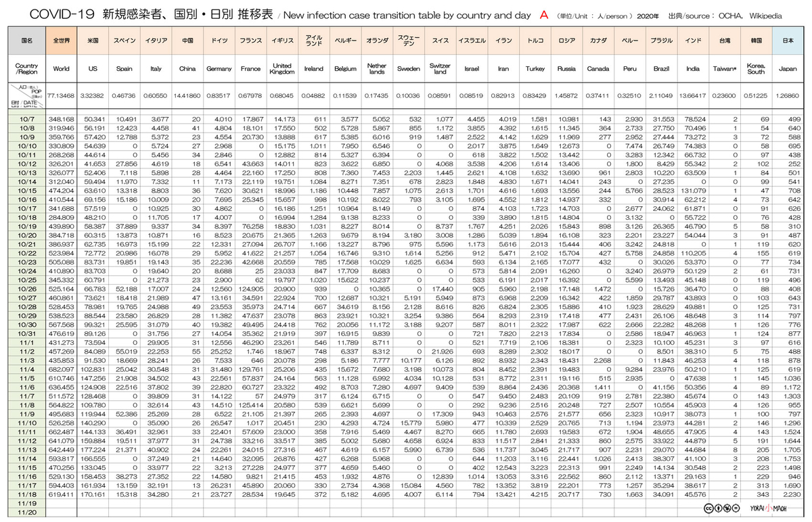Viewport: 812px width, 522px height.
Task: Click World value 348,168 on 10/7
Action: point(61,118)
